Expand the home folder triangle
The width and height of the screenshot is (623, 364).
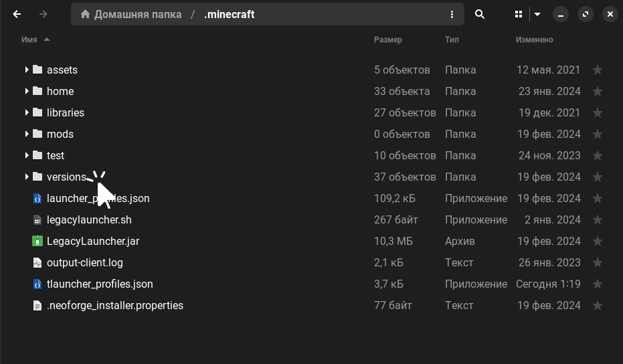(x=27, y=91)
